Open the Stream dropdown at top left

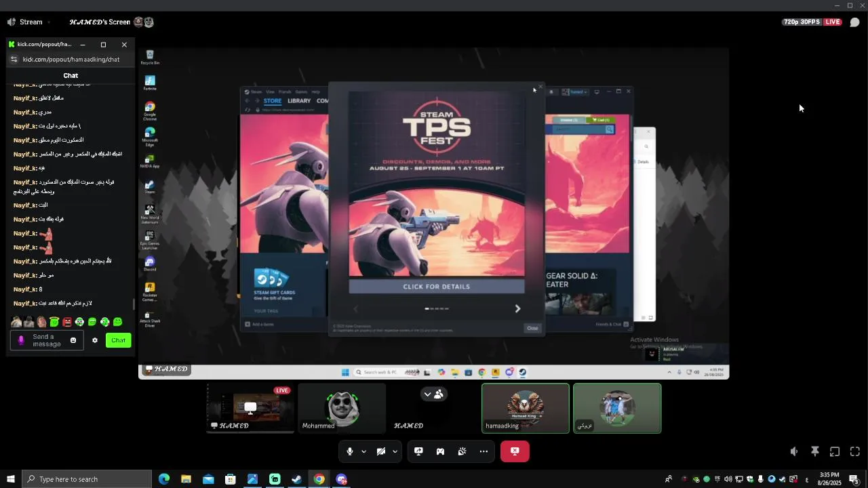click(29, 22)
